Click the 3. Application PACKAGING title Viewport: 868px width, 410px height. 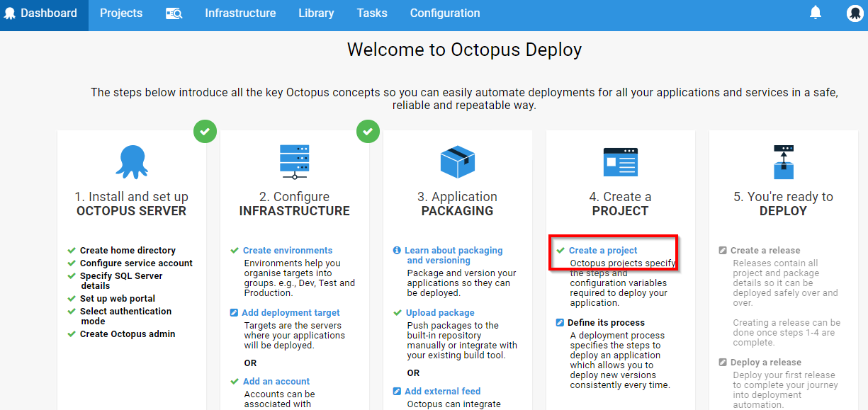tap(458, 204)
